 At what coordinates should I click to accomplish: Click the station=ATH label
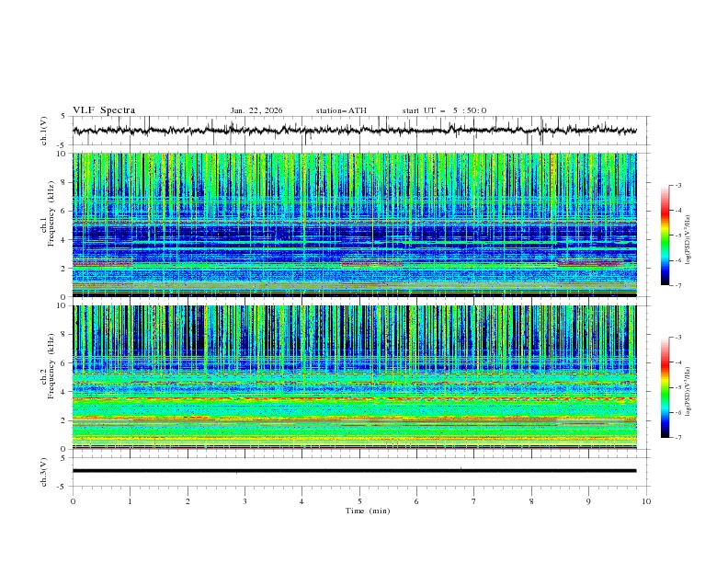point(341,110)
